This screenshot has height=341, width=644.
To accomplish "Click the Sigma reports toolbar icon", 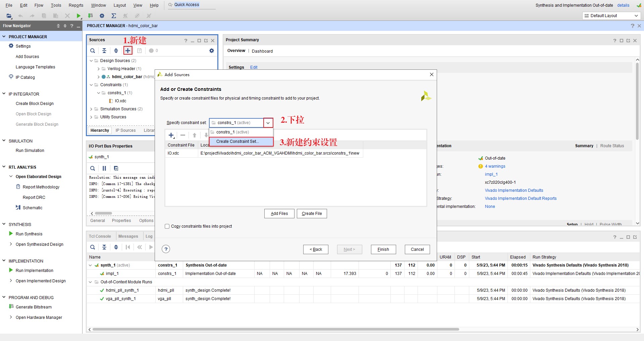I will pyautogui.click(x=114, y=16).
